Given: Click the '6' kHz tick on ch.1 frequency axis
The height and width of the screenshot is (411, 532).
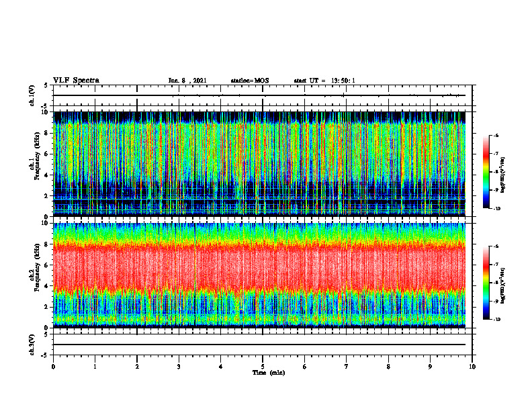Looking at the screenshot, I should coord(48,154).
